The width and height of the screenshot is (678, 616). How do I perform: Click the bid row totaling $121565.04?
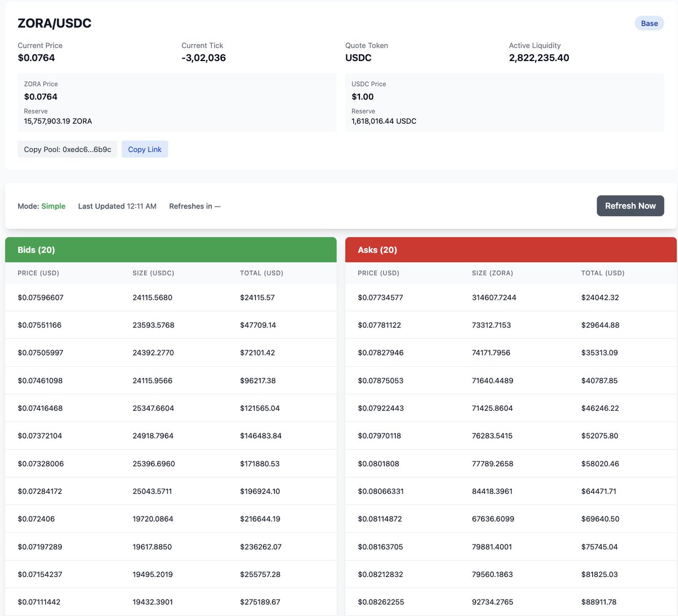click(x=169, y=408)
